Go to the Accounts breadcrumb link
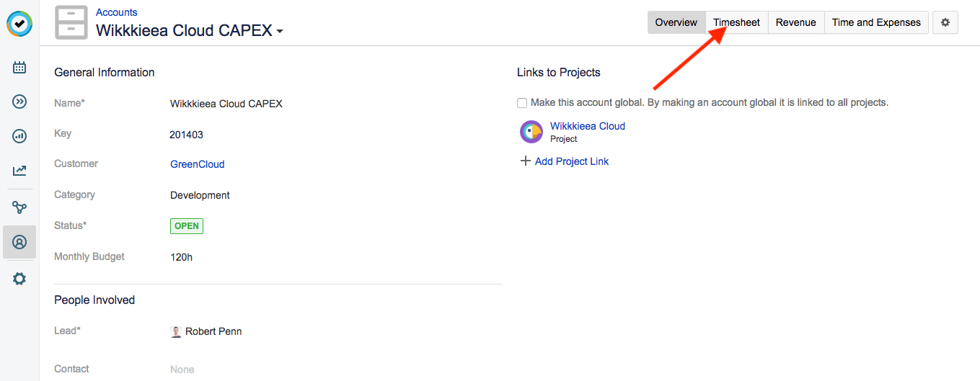This screenshot has width=980, height=381. tap(117, 12)
